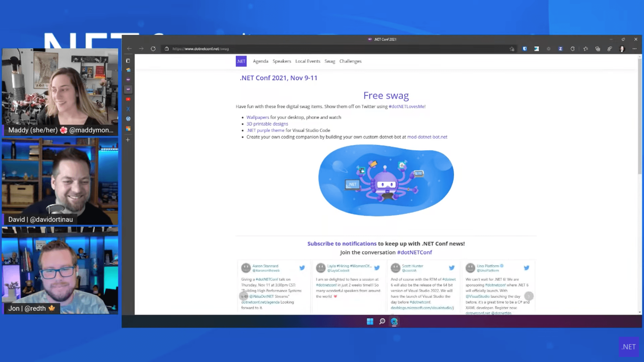The image size is (644, 362).
Task: Click the .NET Conf 2021, Nov 9-11 heading link
Action: (x=278, y=78)
